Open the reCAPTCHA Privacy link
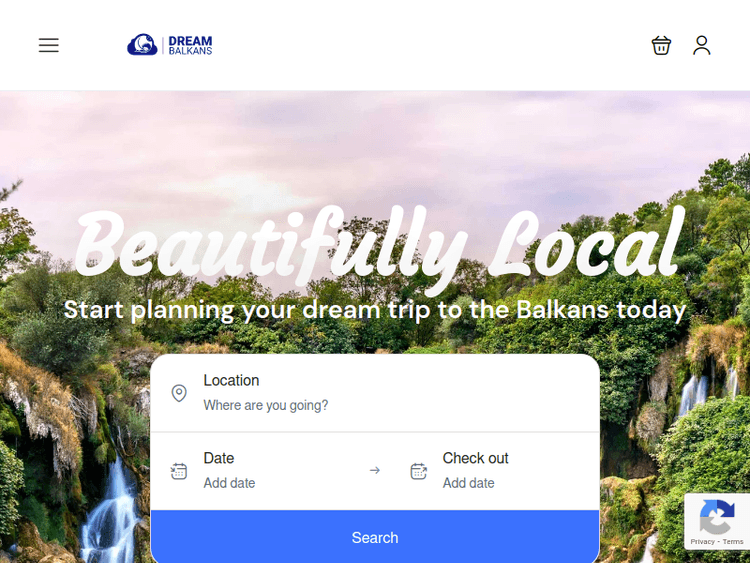This screenshot has height=563, width=750. pyautogui.click(x=702, y=541)
